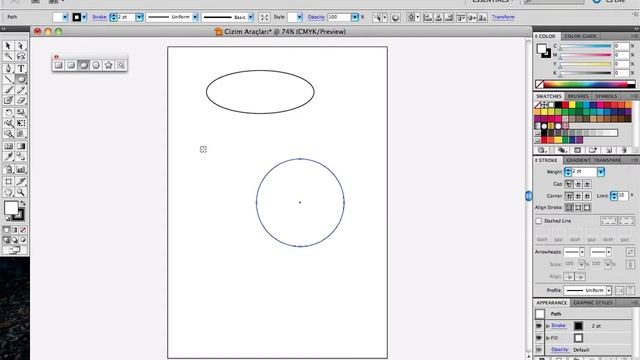Viewport: 640px width, 360px height.
Task: Click fill color box in toolbox
Action: (11, 208)
